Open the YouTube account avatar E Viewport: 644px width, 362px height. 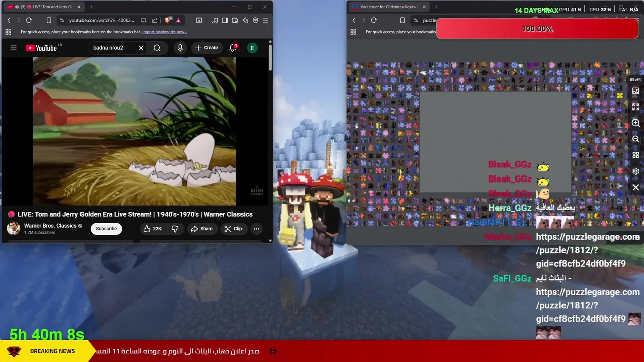(x=252, y=48)
